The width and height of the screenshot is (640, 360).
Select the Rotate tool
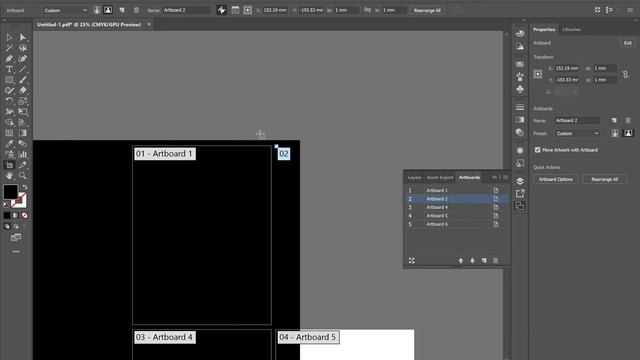(9, 101)
